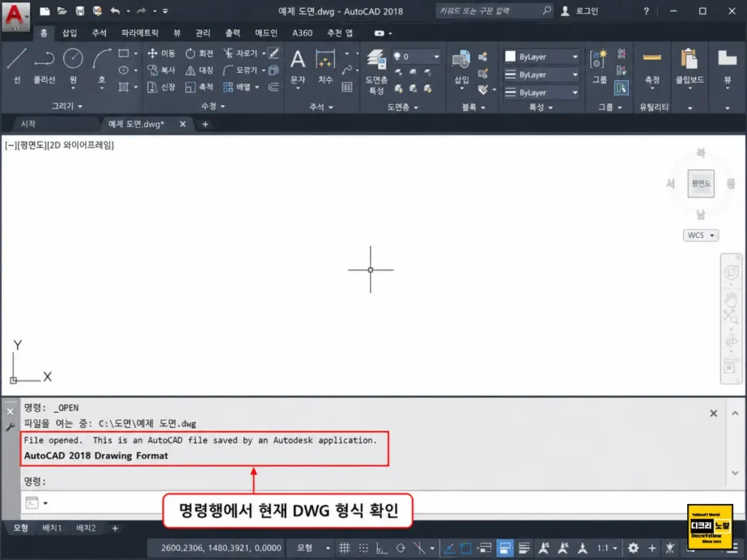Toggle grid display in status bar

coord(344,548)
